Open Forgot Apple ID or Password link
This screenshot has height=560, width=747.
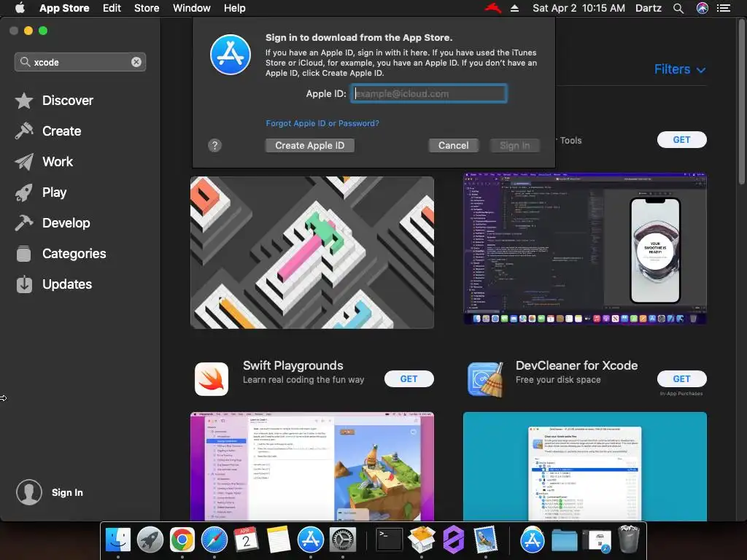click(322, 123)
